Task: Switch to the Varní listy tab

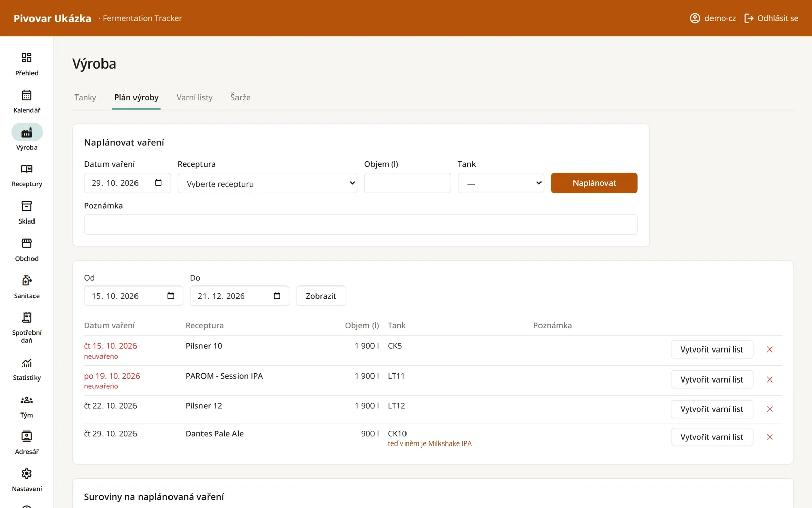Action: 194,97
